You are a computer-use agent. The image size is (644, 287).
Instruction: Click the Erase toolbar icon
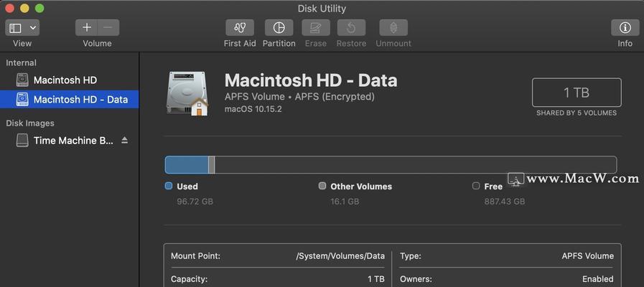[x=315, y=28]
